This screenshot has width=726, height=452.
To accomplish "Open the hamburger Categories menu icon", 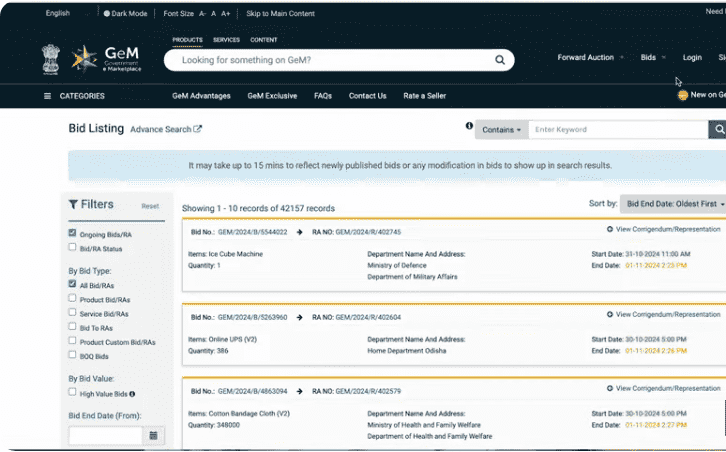I will [47, 96].
